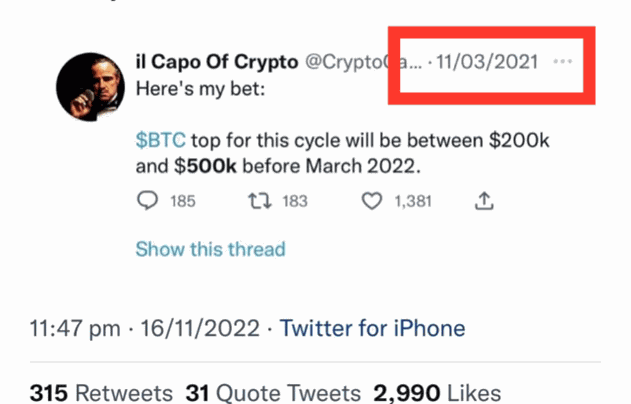This screenshot has height=404, width=631.
Task: Like the tweet with the heart icon
Action: tap(371, 201)
